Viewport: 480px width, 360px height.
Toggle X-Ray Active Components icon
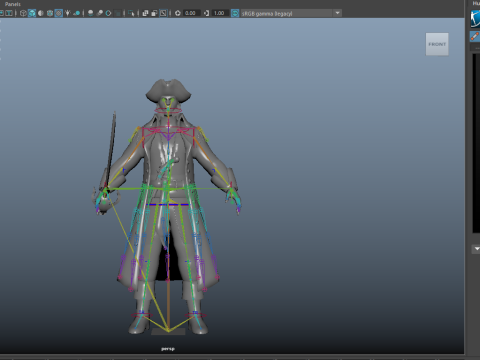click(154, 13)
